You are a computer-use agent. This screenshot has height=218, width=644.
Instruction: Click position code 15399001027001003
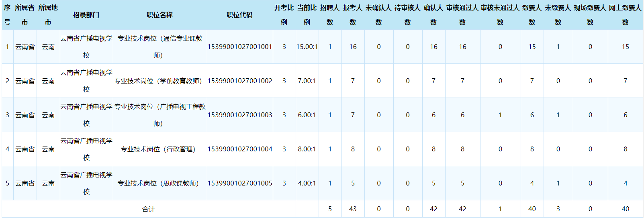click(239, 115)
